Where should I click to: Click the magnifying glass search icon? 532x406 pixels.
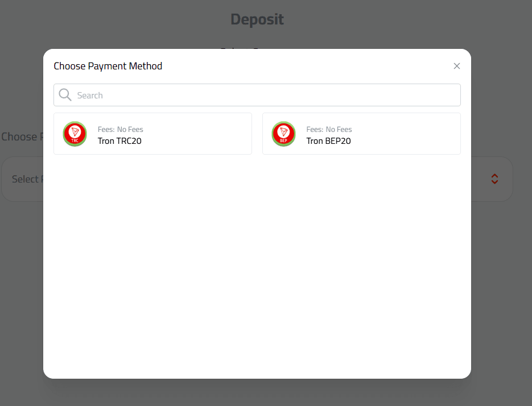(65, 95)
